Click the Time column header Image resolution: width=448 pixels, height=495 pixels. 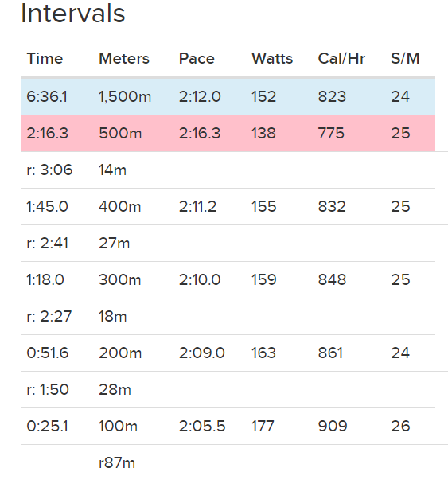45,59
